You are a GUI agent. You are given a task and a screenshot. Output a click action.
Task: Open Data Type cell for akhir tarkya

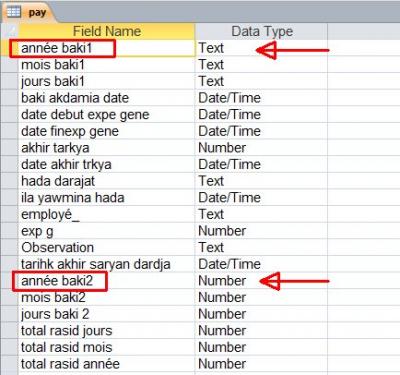(261, 148)
